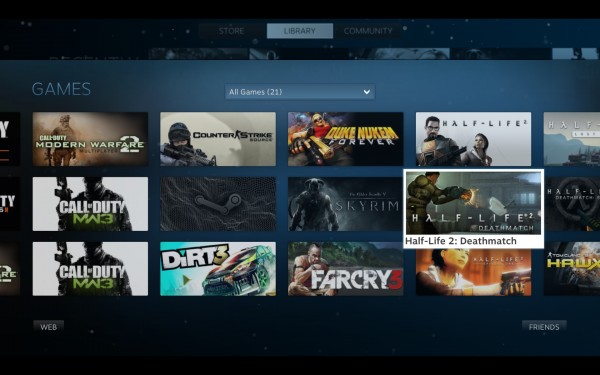The height and width of the screenshot is (375, 600).
Task: Select the Library tab
Action: click(x=300, y=31)
